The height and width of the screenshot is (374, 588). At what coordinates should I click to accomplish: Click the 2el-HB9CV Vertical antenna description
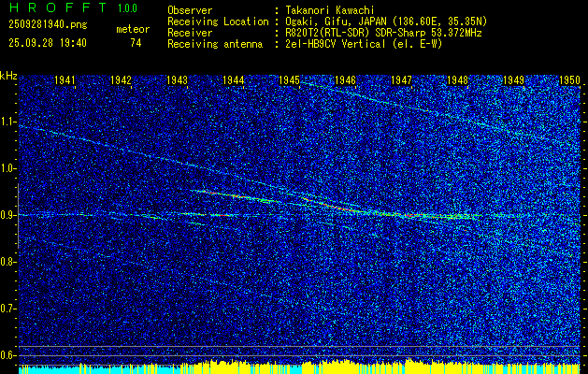coord(364,44)
